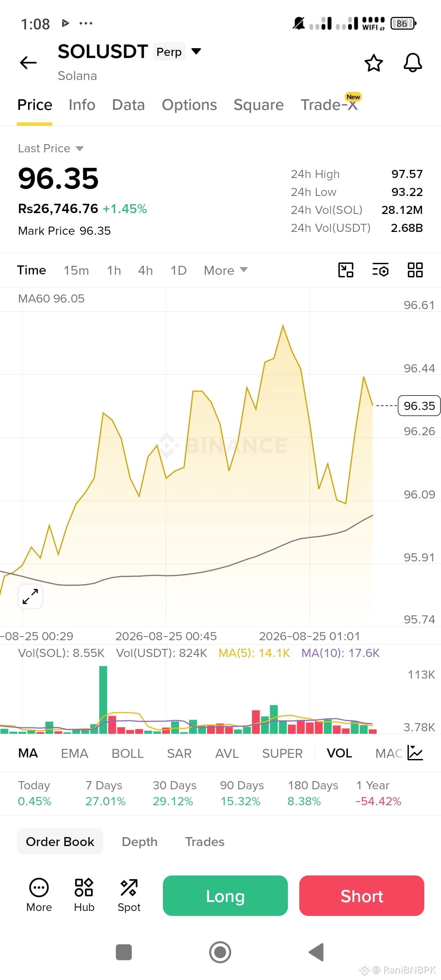
Task: Toggle the MAC sub-indicator
Action: pyautogui.click(x=389, y=753)
